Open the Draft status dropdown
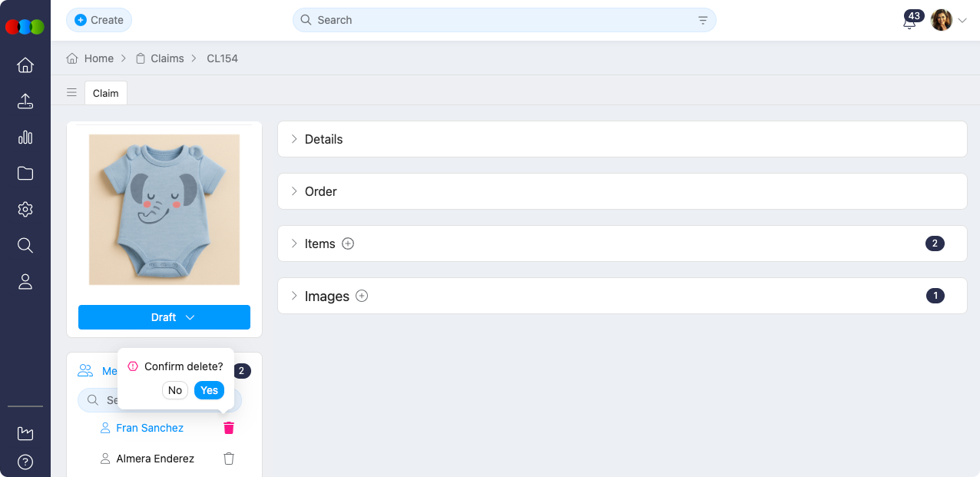980x477 pixels. tap(164, 317)
